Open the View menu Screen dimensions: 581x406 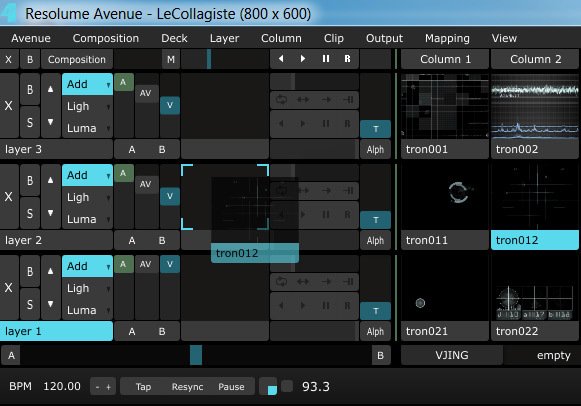click(504, 38)
